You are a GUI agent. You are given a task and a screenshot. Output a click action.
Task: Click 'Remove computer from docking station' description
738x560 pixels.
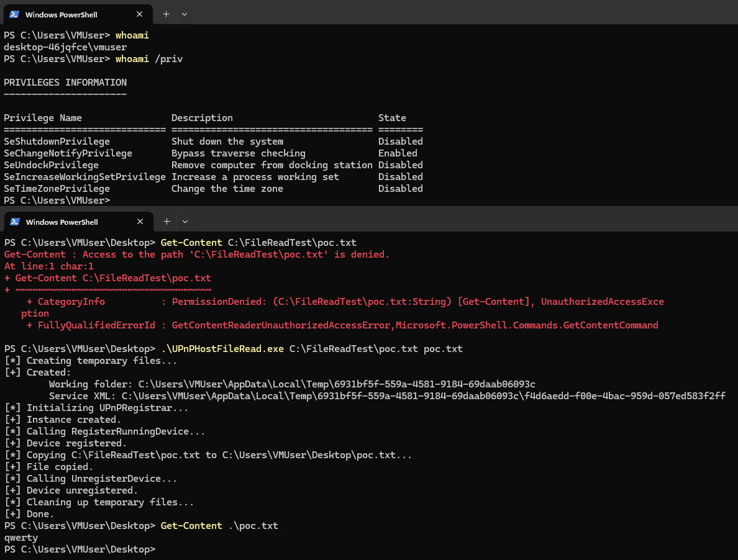[272, 165]
